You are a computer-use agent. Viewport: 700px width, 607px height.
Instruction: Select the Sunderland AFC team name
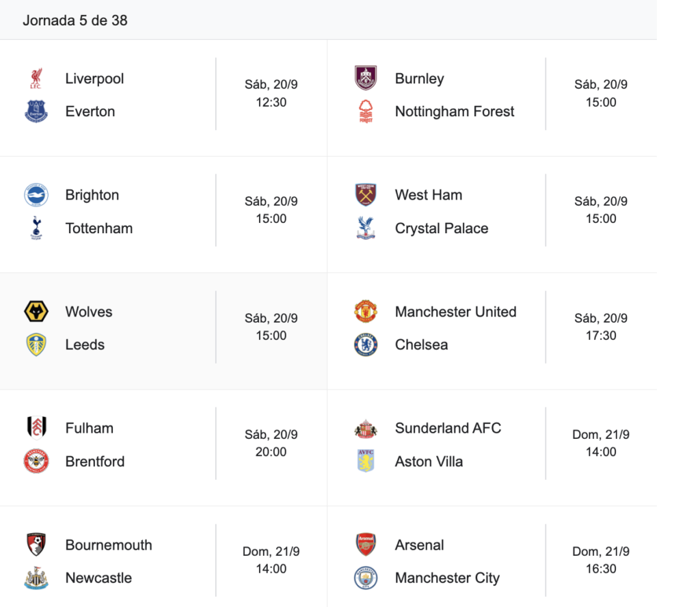(448, 429)
